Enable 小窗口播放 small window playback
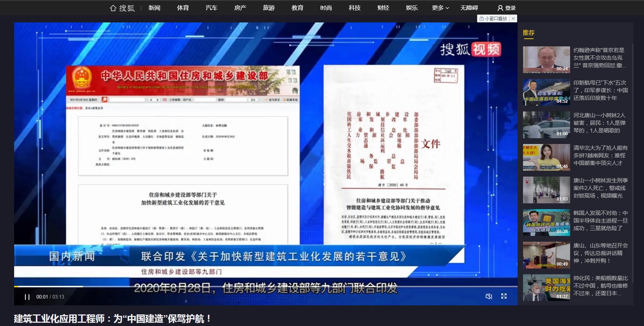The width and height of the screenshot is (644, 326). click(x=493, y=18)
